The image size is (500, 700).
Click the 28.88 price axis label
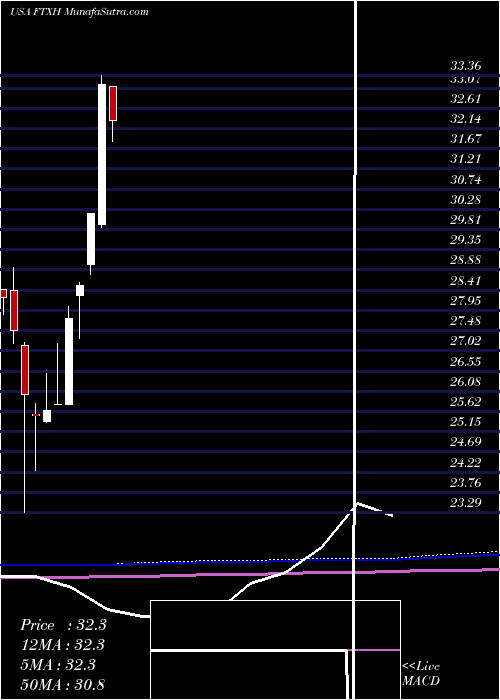[466, 260]
